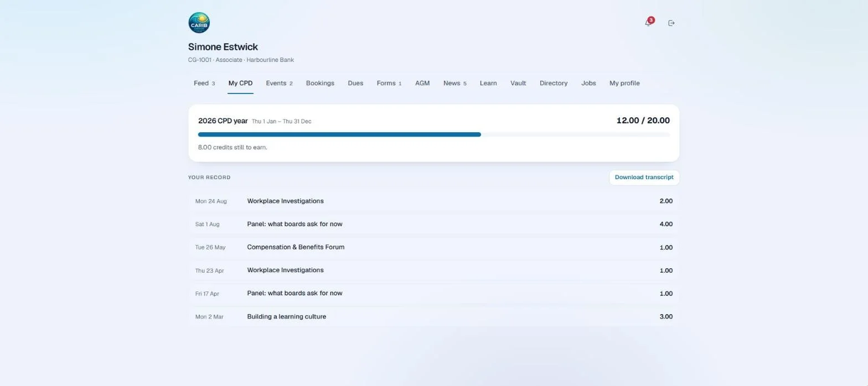Select the Directory tab
The image size is (868, 386).
554,84
